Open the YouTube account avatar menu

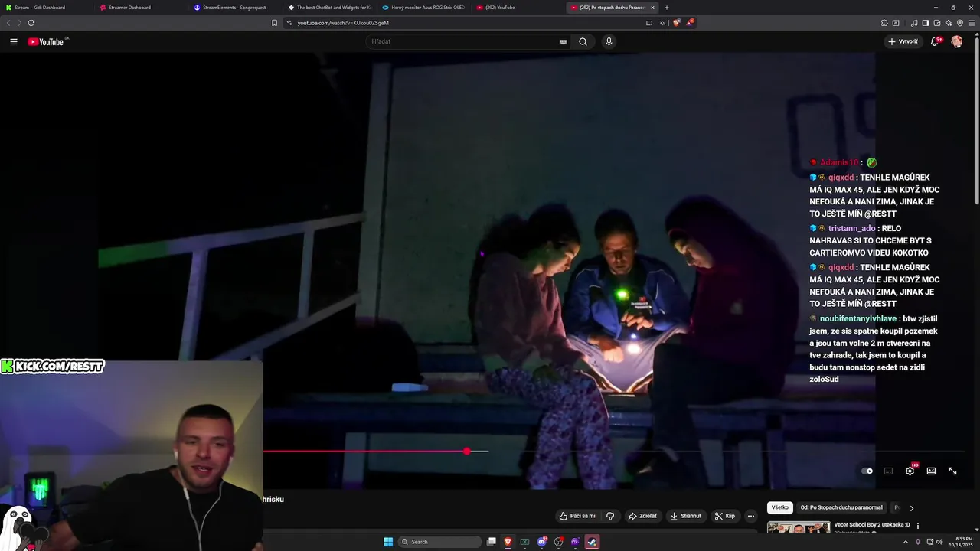[957, 41]
